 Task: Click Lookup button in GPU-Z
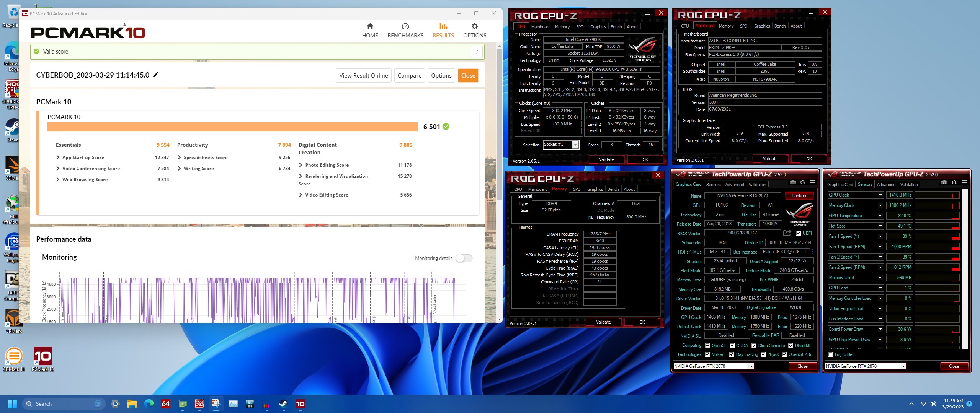[799, 196]
